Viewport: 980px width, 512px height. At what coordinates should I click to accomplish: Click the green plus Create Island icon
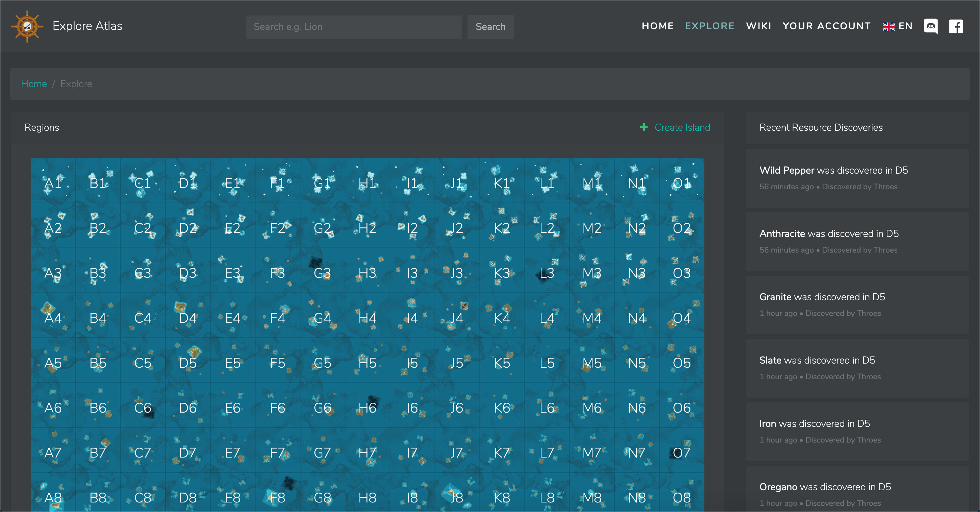[x=643, y=127]
